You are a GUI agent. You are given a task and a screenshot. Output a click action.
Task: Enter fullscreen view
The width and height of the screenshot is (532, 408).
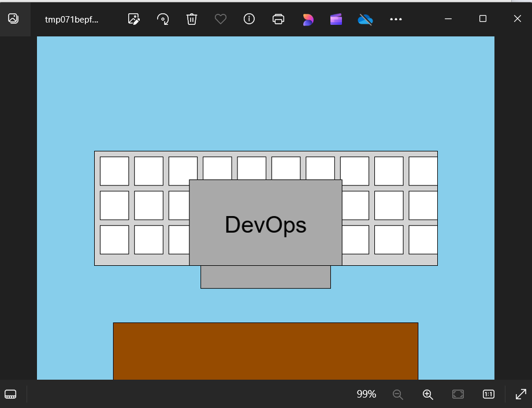tap(520, 394)
